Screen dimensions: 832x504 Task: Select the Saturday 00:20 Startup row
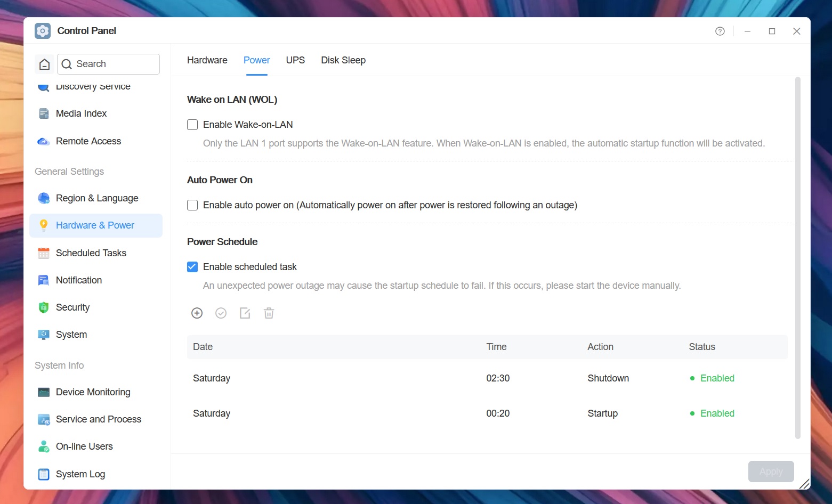coord(487,413)
